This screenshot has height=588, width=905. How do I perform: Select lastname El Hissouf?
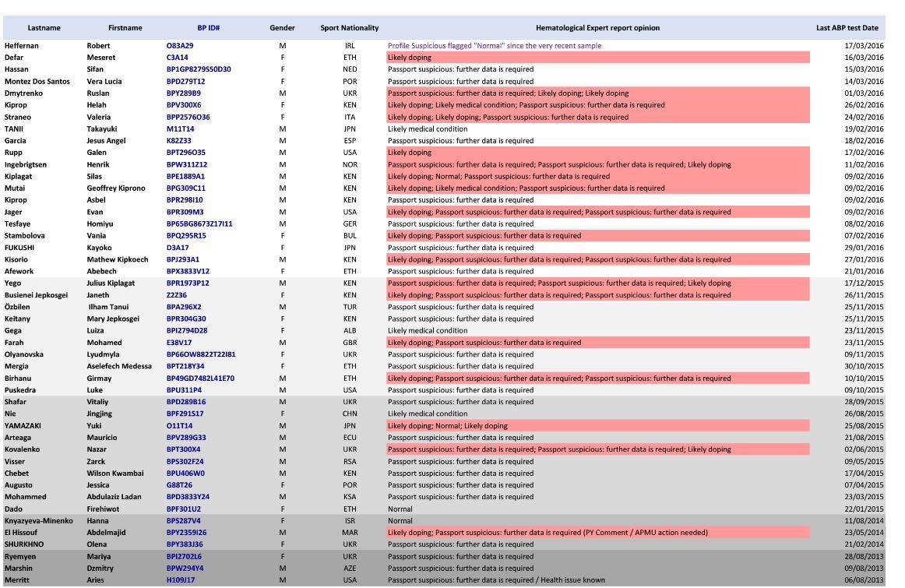(21, 533)
